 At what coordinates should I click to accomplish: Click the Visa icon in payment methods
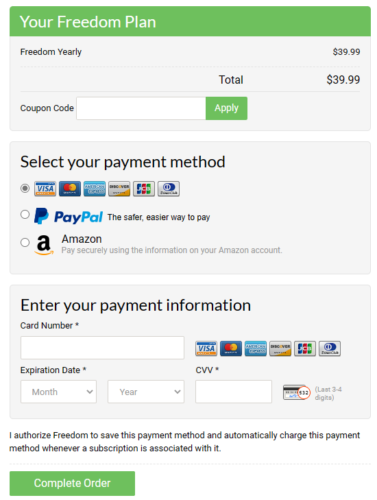[x=45, y=189]
